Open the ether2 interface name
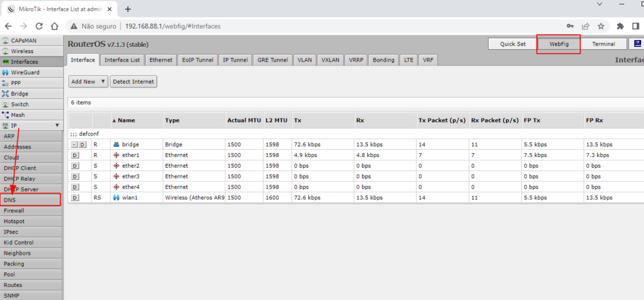Viewport: 644px width, 300px height. coord(130,166)
